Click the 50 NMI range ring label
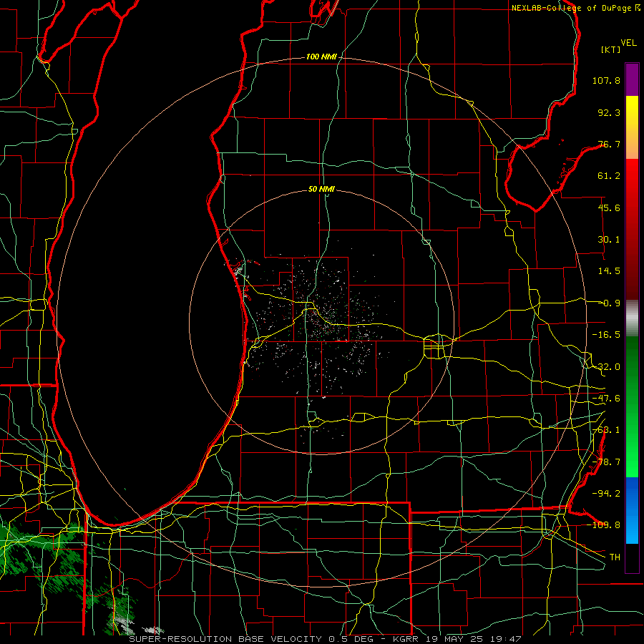The image size is (644, 644). point(321,190)
